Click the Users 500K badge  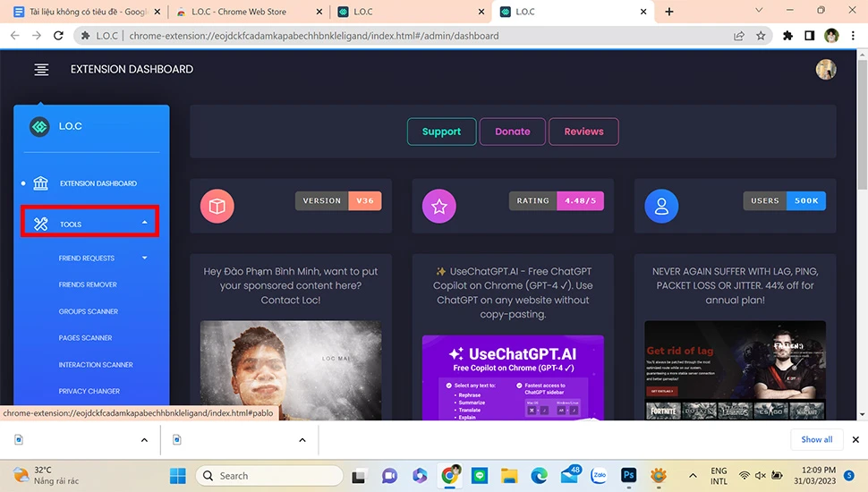(x=785, y=200)
